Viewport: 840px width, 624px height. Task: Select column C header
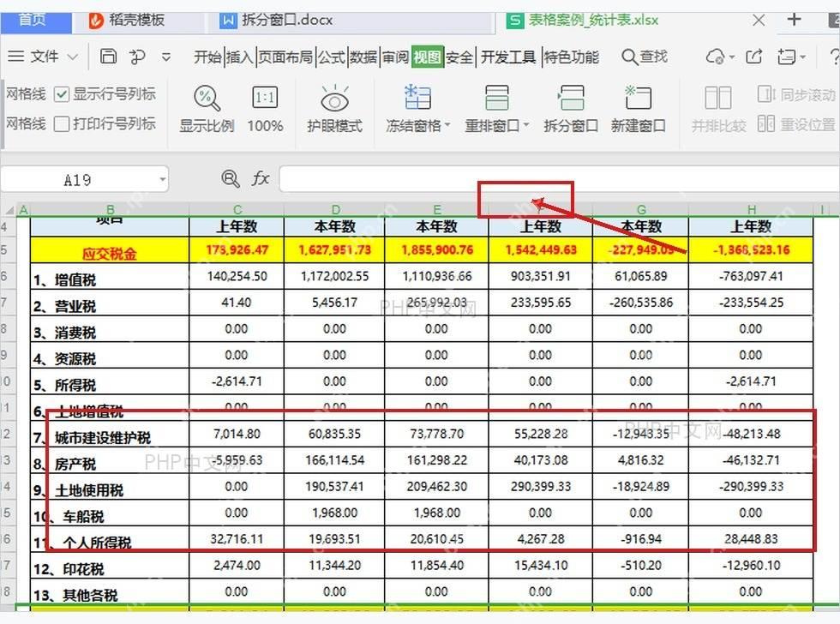[x=237, y=209]
